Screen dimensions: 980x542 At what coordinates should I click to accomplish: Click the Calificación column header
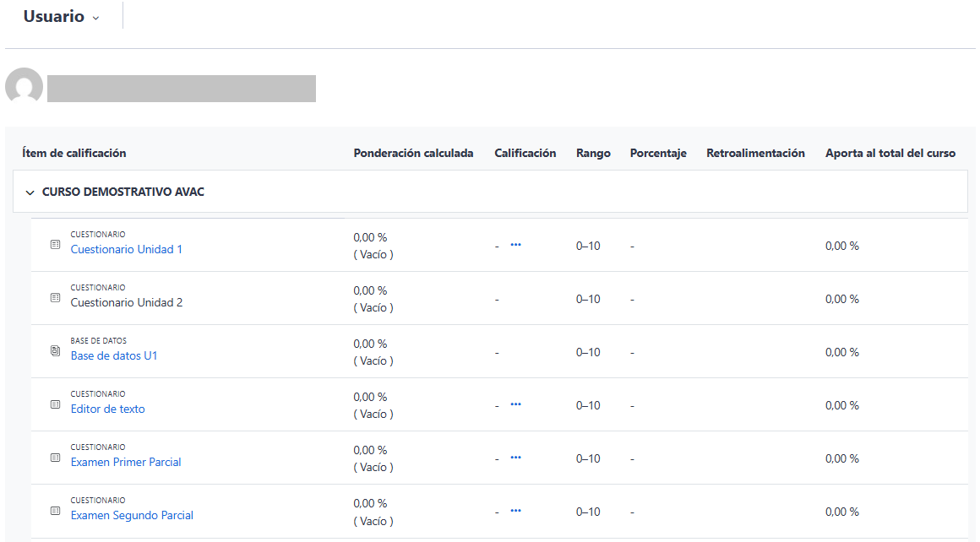[x=525, y=154]
